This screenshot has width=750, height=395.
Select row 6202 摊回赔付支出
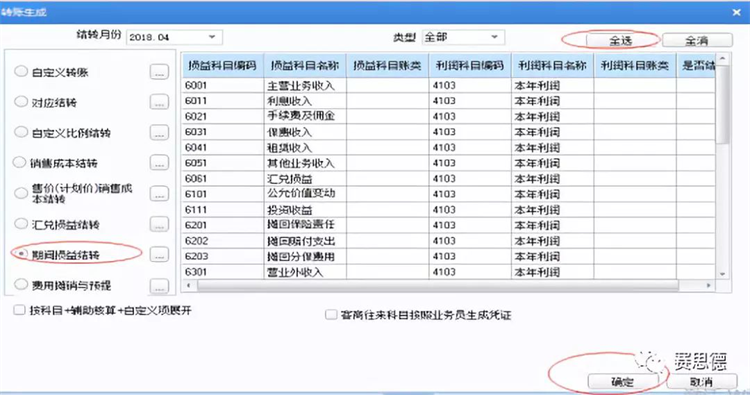449,241
